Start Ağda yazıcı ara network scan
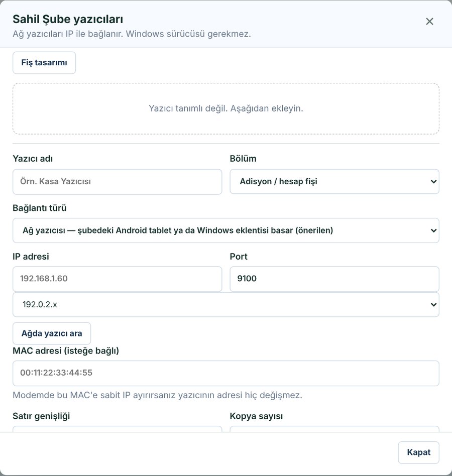Image resolution: width=452 pixels, height=476 pixels. [x=52, y=333]
